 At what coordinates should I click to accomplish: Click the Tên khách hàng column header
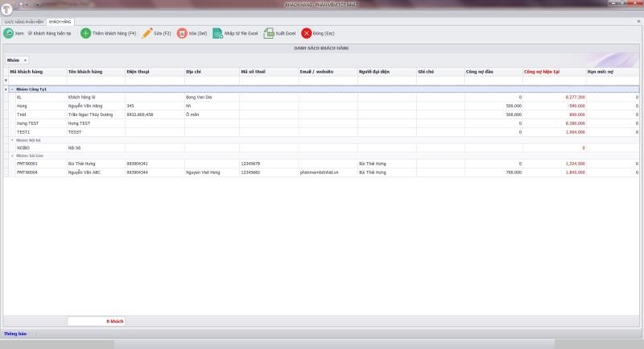click(95, 71)
